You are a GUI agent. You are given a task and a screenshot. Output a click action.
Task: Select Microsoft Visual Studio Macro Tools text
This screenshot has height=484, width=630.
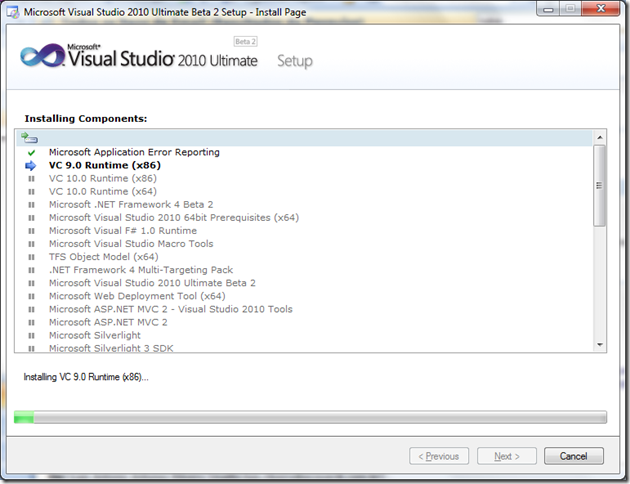pos(131,244)
